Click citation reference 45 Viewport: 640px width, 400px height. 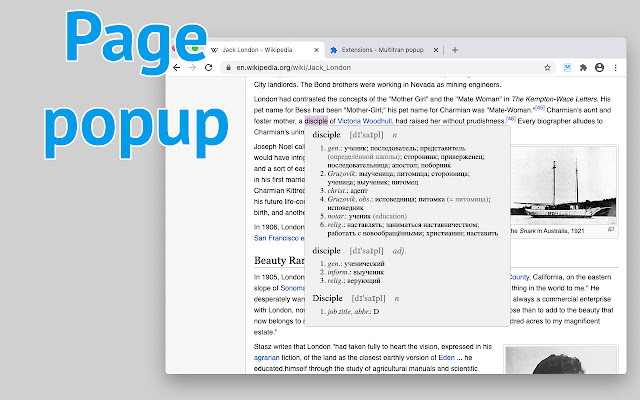(x=540, y=108)
